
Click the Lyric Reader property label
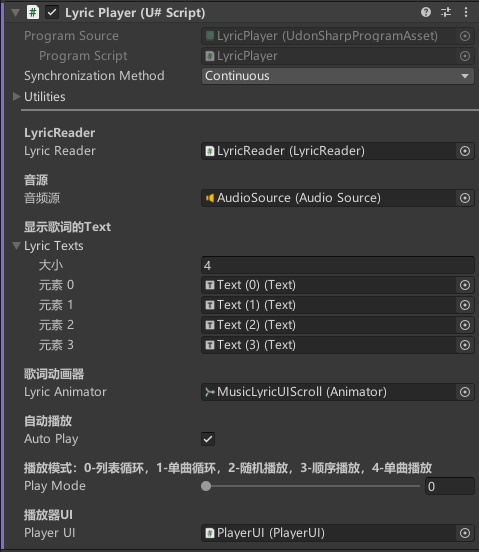pos(59,151)
